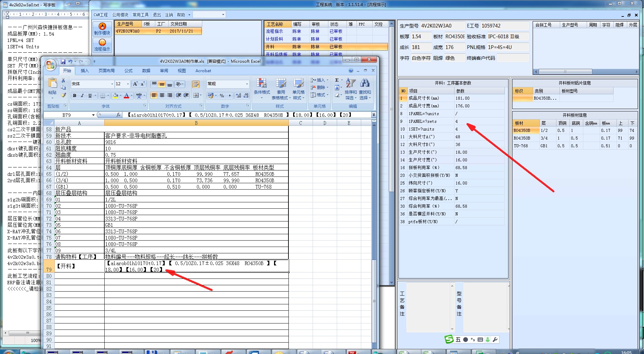Image resolution: width=644 pixels, height=354 pixels.
Task: Click the Excel Office button
Action: point(50,65)
